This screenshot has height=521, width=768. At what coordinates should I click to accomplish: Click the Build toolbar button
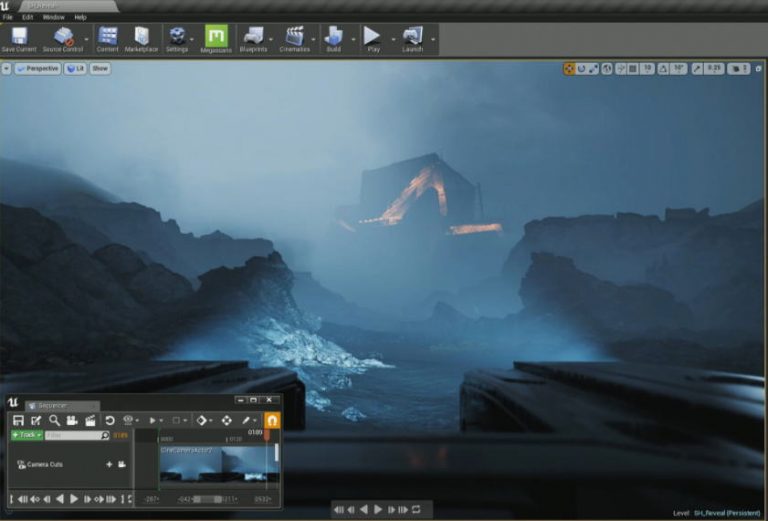[x=334, y=39]
